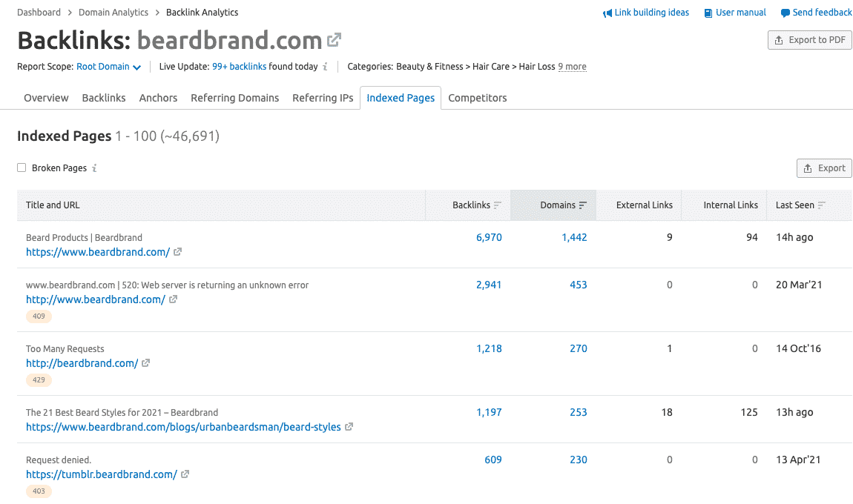Screen dimensions: 853x504
Task: Open external icon for beard-styles blog URL
Action: [349, 427]
